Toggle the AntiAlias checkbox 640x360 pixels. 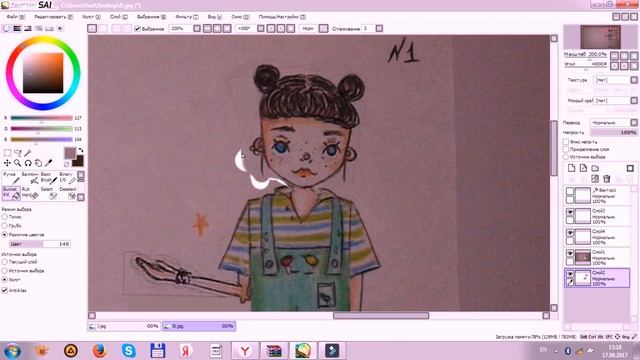tap(4, 290)
